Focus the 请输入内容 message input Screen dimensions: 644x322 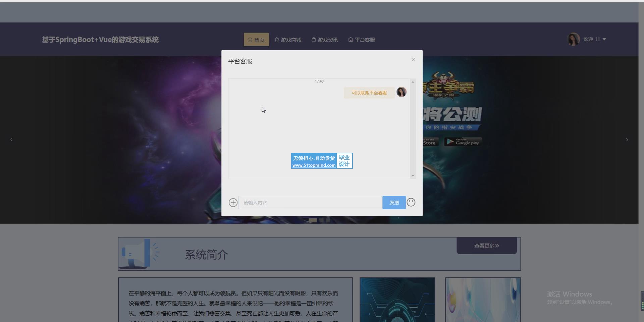pyautogui.click(x=310, y=203)
